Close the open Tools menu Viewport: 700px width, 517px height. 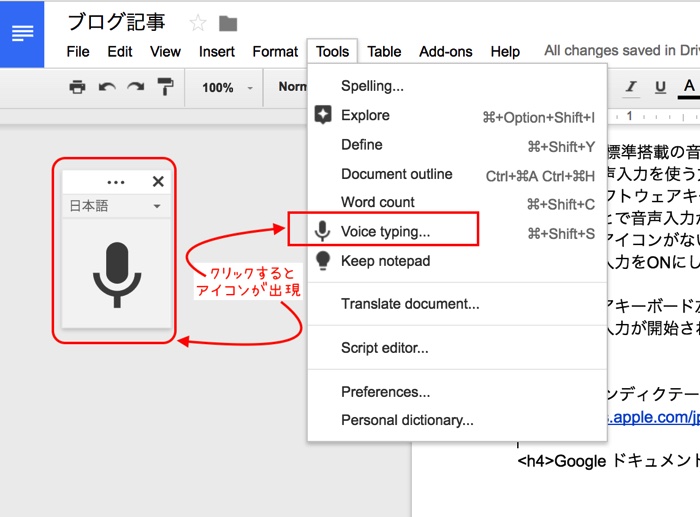332,52
